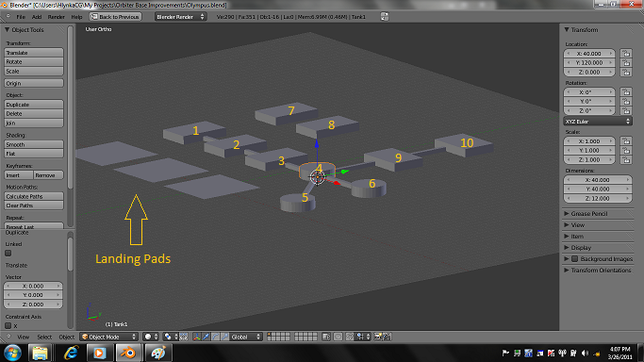Open the 3D view Object menu
This screenshot has height=362, width=644.
pos(67,337)
